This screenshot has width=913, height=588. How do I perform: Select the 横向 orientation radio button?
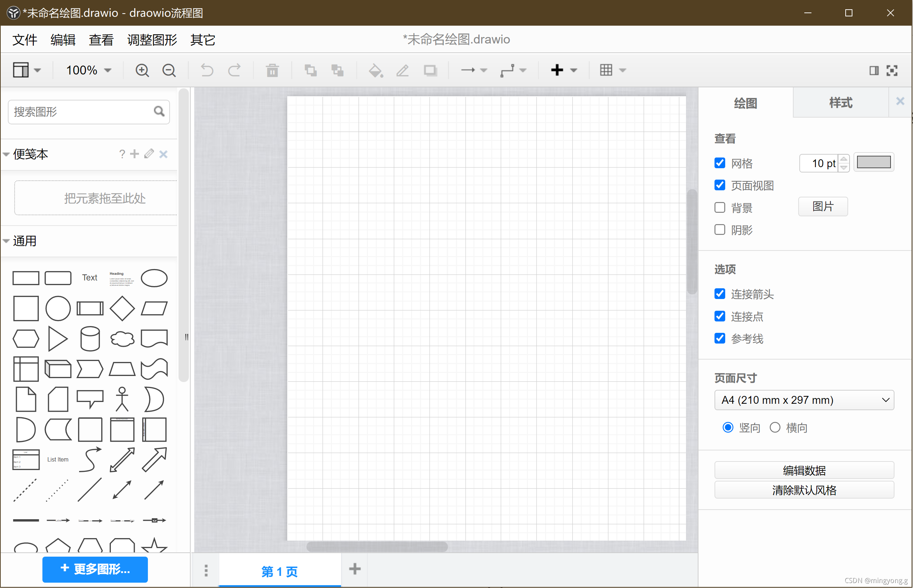775,427
